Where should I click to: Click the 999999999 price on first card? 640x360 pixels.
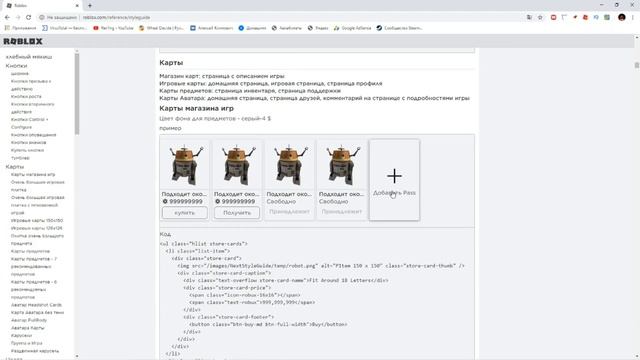point(182,202)
